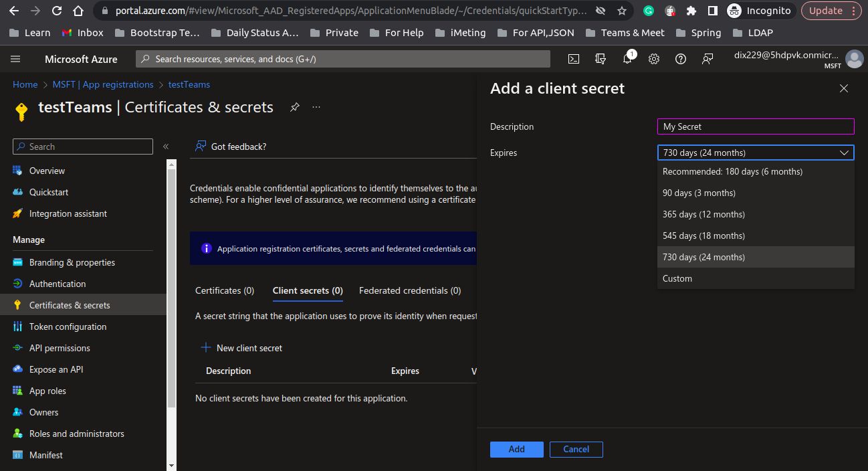Viewport: 868px width, 471px height.
Task: Click the browser reload icon
Action: pyautogui.click(x=56, y=11)
